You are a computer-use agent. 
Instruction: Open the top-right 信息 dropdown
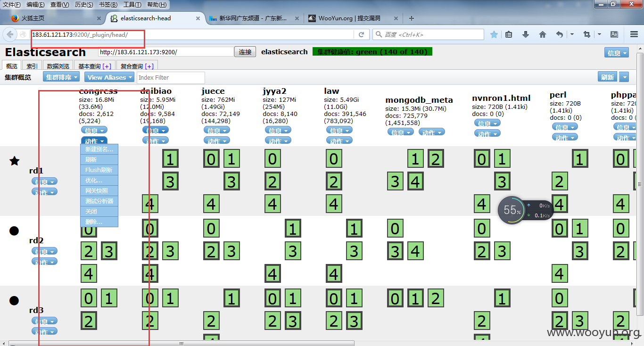coord(617,53)
